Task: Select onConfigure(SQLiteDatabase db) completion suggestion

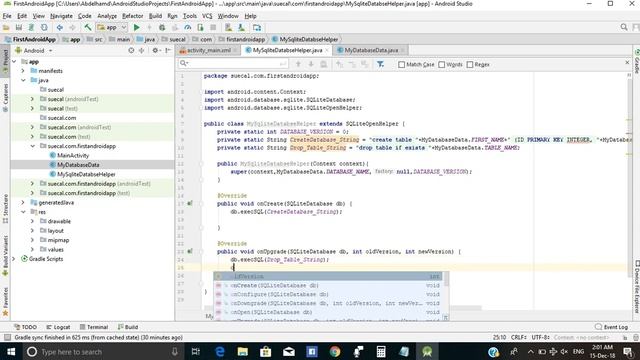Action: 329,294
